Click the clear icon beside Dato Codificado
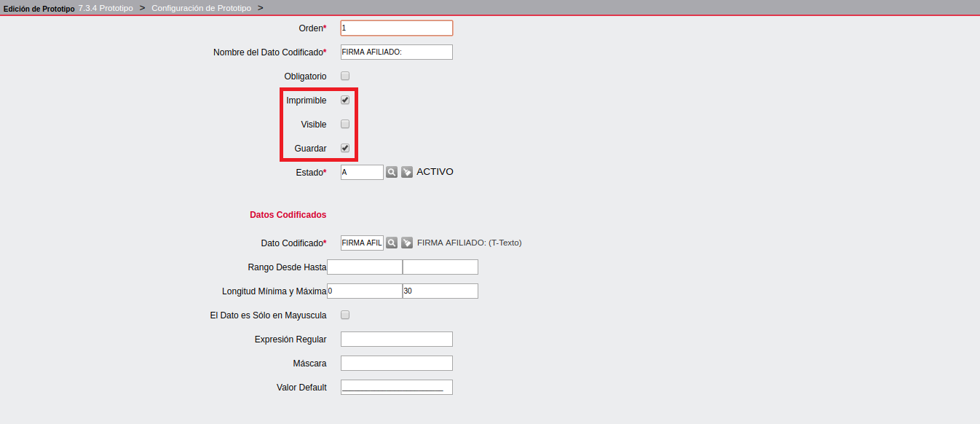 [x=407, y=243]
